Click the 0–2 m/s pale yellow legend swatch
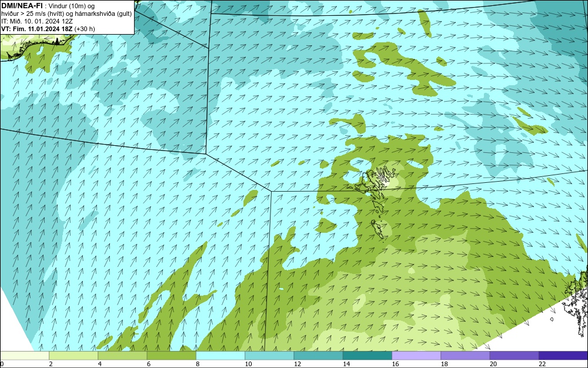The width and height of the screenshot is (588, 368). coord(24,356)
